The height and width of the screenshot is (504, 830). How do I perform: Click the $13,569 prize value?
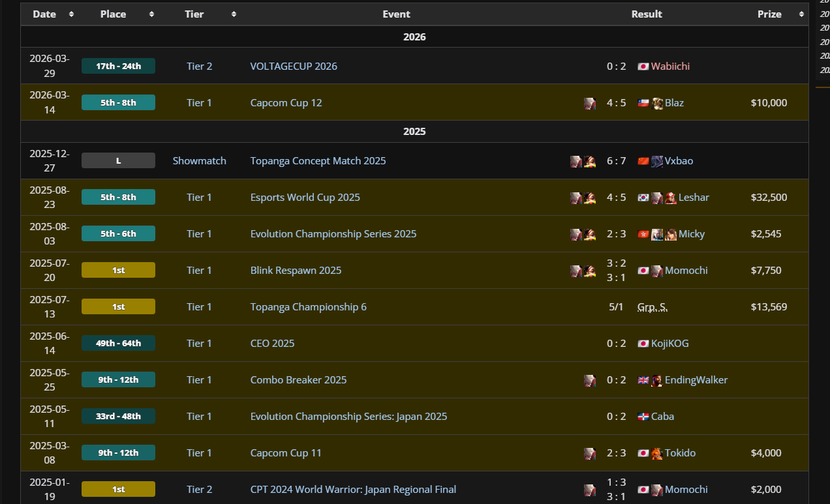click(x=769, y=307)
